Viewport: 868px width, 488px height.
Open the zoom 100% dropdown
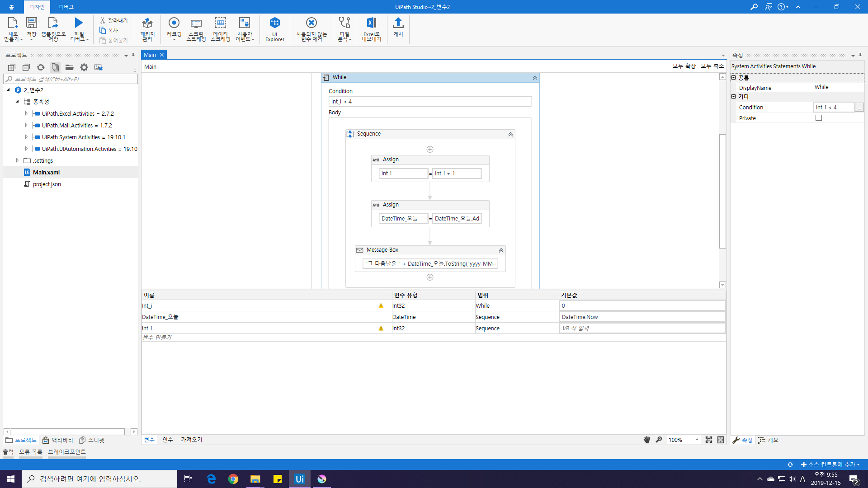point(697,440)
